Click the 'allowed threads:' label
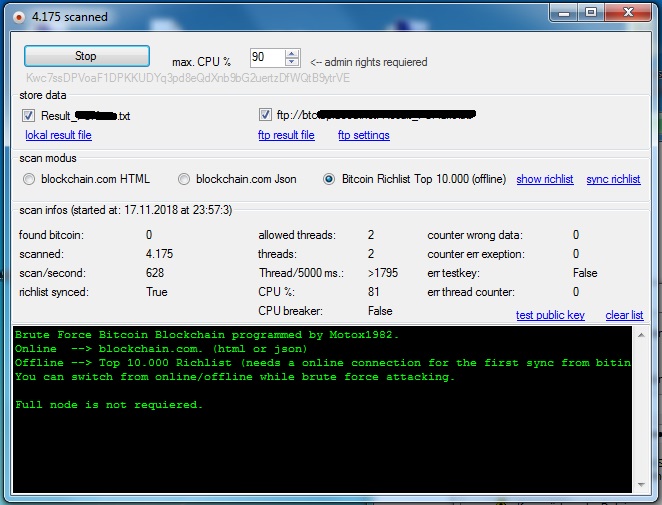 point(297,235)
